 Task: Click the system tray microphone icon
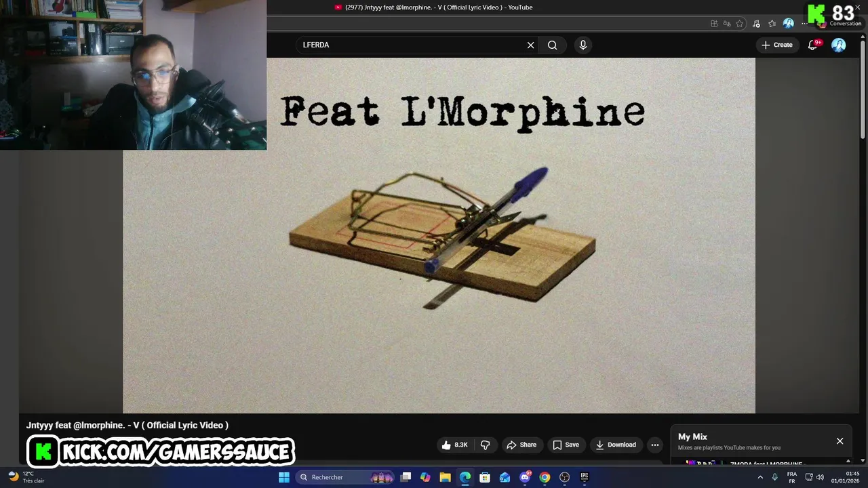pyautogui.click(x=774, y=477)
